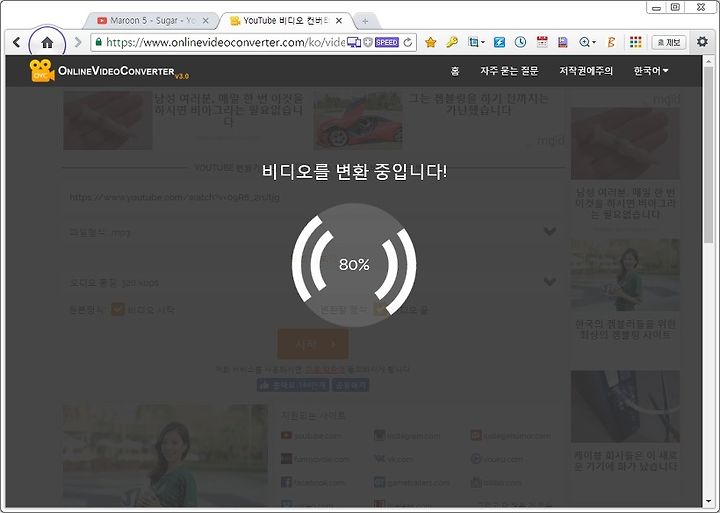Click the OnlineVideoConverter camera logo
The height and width of the screenshot is (513, 720).
coord(42,71)
